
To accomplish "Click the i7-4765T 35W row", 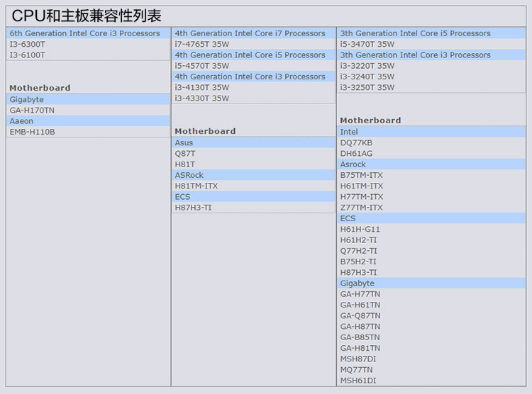I will [253, 44].
